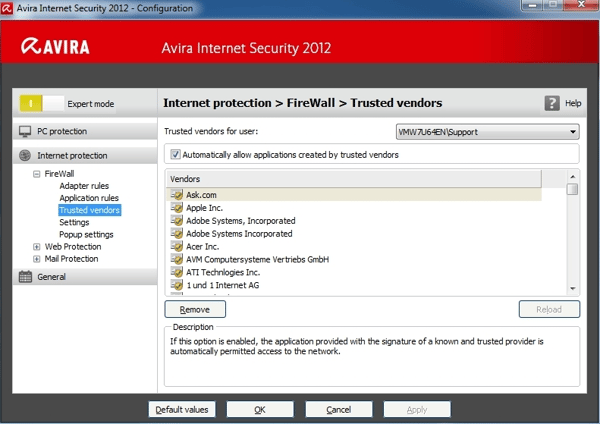Click the Apple Inc. vendor shield icon
This screenshot has width=600, height=424.
click(176, 208)
